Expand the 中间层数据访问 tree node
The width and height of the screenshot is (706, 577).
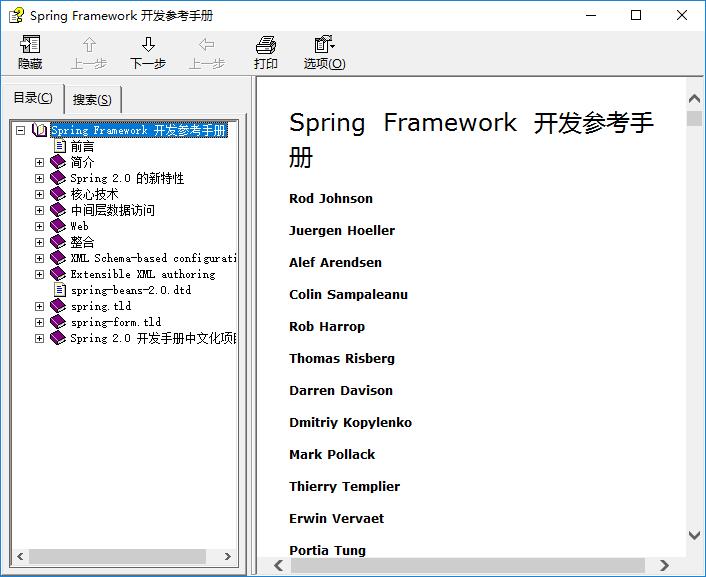(40, 210)
